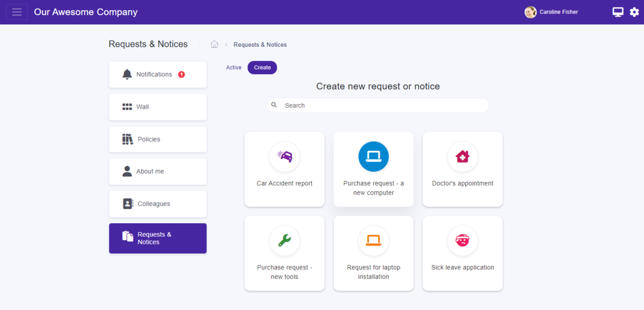Click the Caroline Fisher user name

(559, 12)
